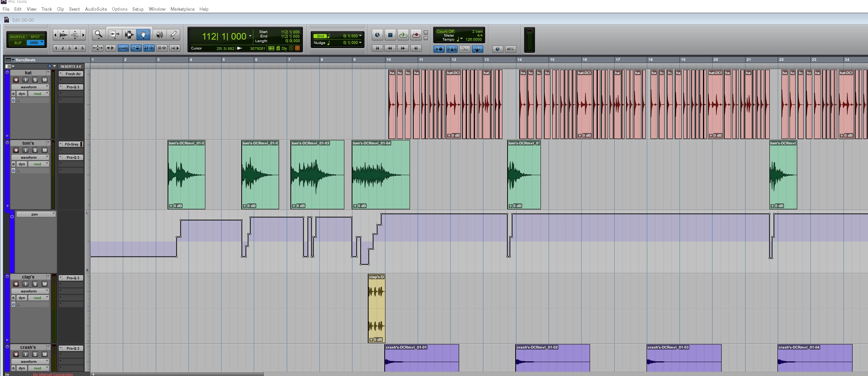Click Go to End button

(x=416, y=48)
